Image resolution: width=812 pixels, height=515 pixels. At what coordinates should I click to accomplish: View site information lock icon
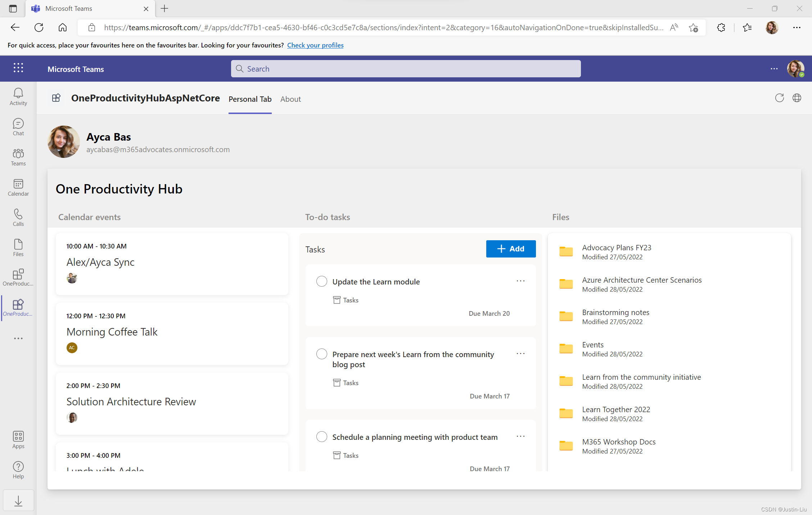point(91,27)
